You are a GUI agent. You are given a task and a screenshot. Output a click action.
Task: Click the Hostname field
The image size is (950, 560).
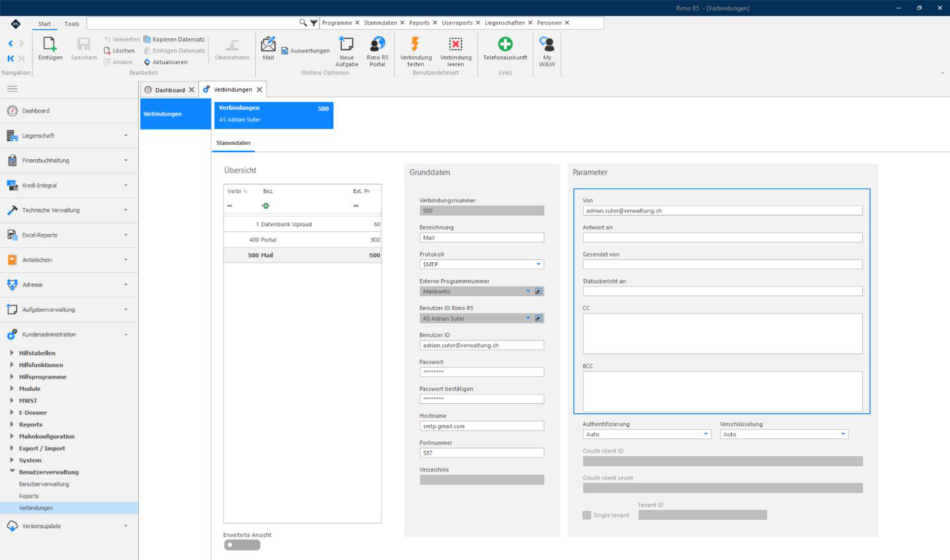[482, 426]
